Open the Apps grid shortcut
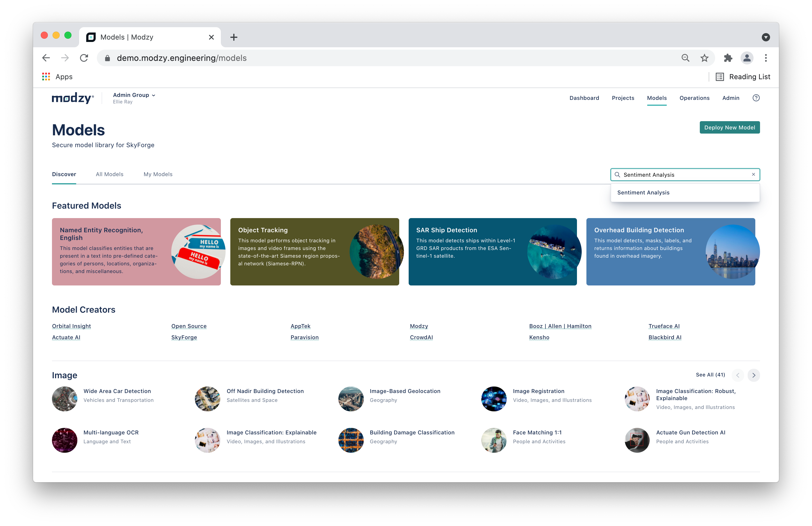This screenshot has width=812, height=526. (x=46, y=77)
